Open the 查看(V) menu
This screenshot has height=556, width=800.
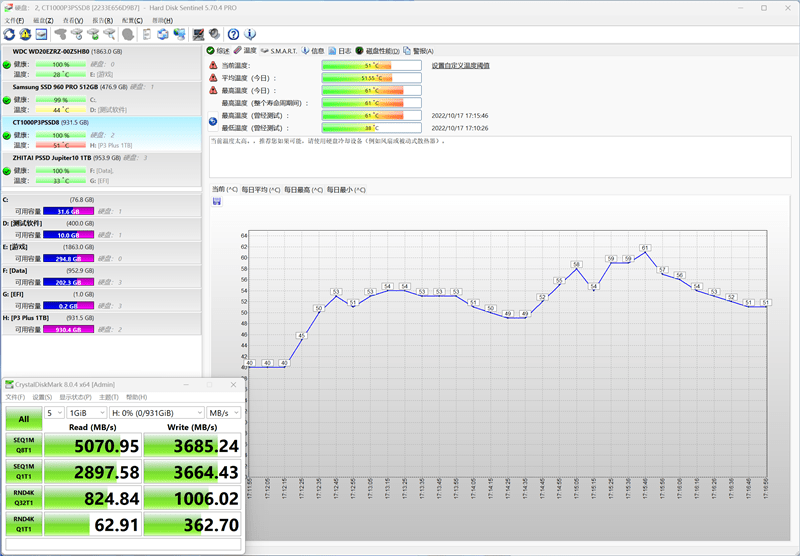(x=73, y=20)
